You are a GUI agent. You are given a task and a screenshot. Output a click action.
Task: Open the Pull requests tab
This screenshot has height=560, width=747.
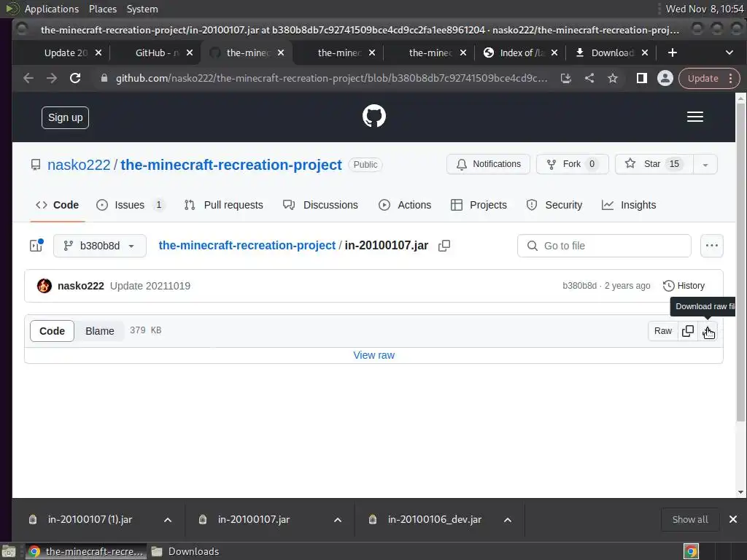pyautogui.click(x=223, y=205)
